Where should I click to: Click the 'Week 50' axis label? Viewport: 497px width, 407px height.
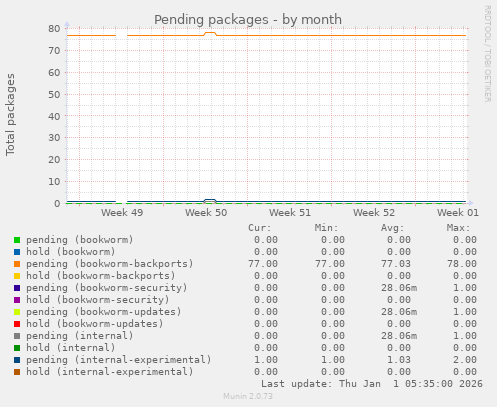coord(206,213)
